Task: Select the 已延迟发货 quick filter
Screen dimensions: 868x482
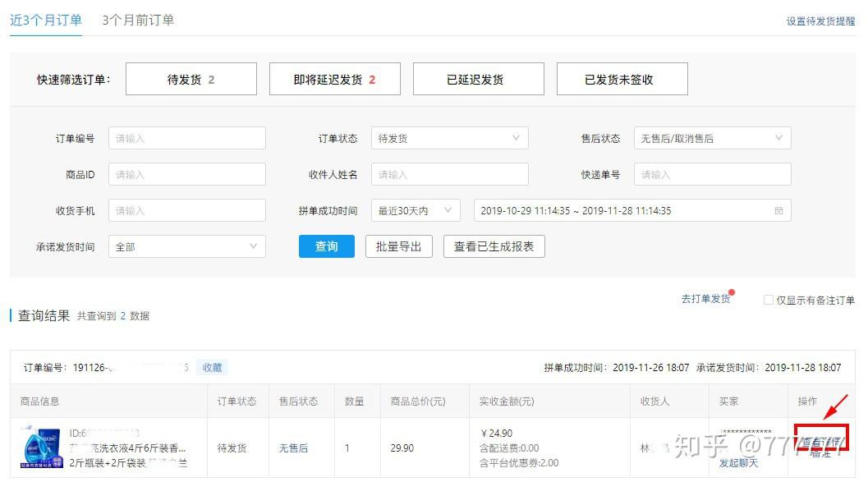Action: (x=478, y=79)
